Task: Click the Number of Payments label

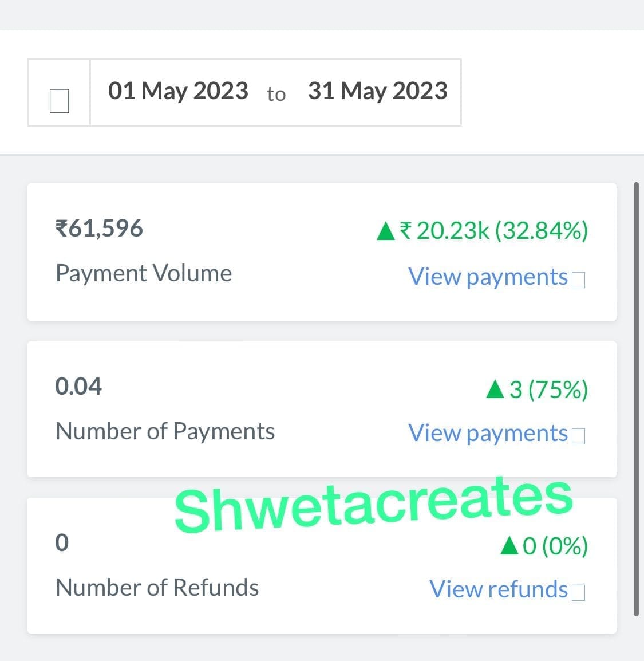Action: click(165, 431)
